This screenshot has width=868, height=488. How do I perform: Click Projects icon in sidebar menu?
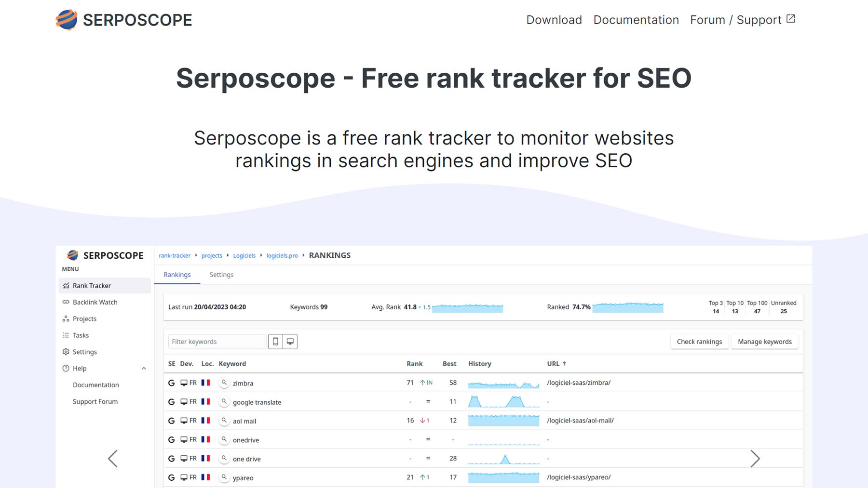66,319
